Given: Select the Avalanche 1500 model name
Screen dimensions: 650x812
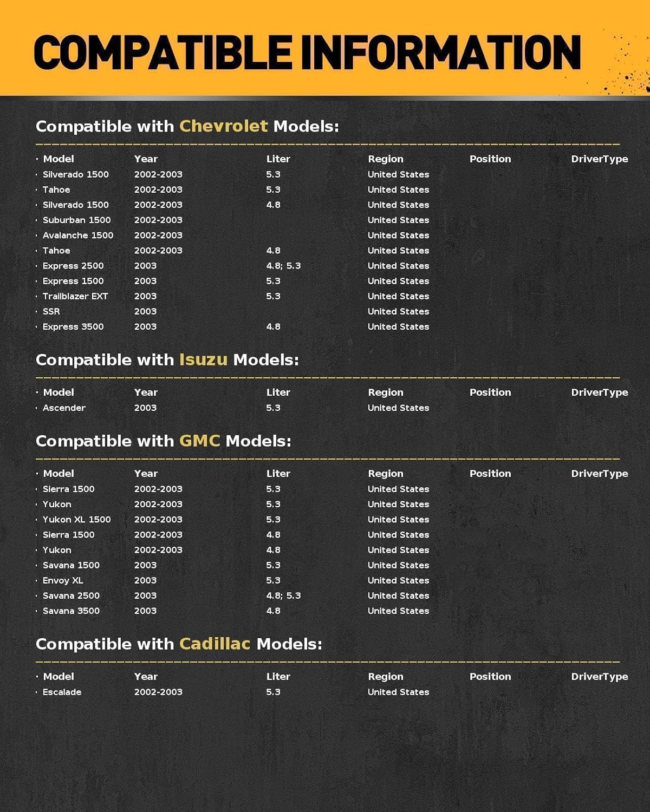Looking at the screenshot, I should tap(78, 235).
